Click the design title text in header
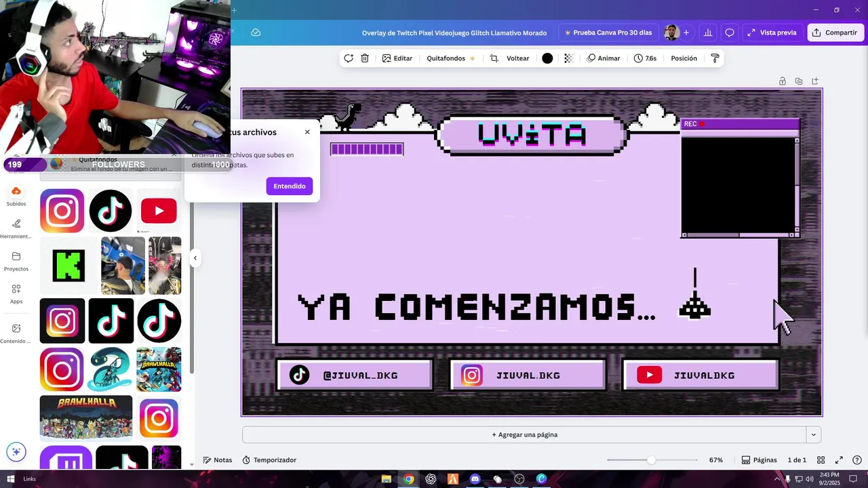 pyautogui.click(x=454, y=33)
